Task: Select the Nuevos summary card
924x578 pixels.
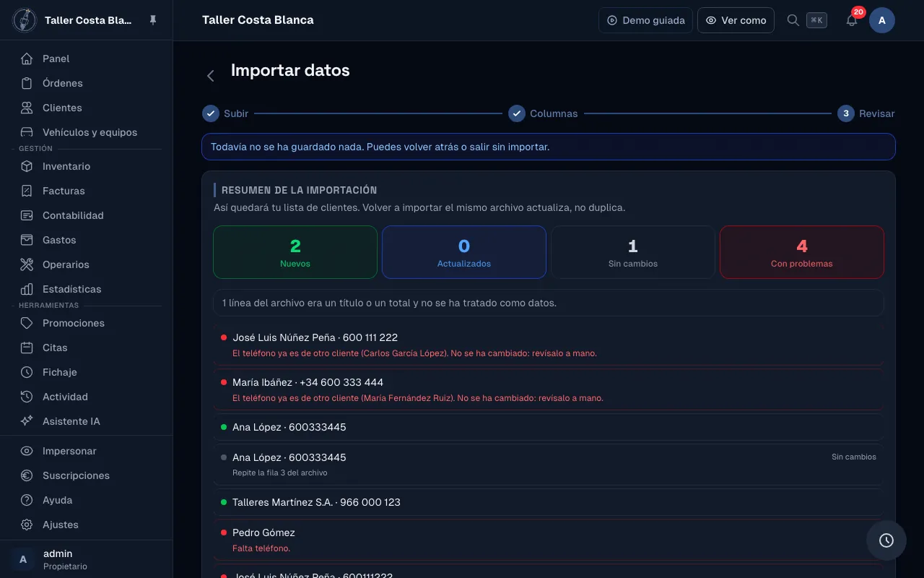Action: click(x=295, y=252)
